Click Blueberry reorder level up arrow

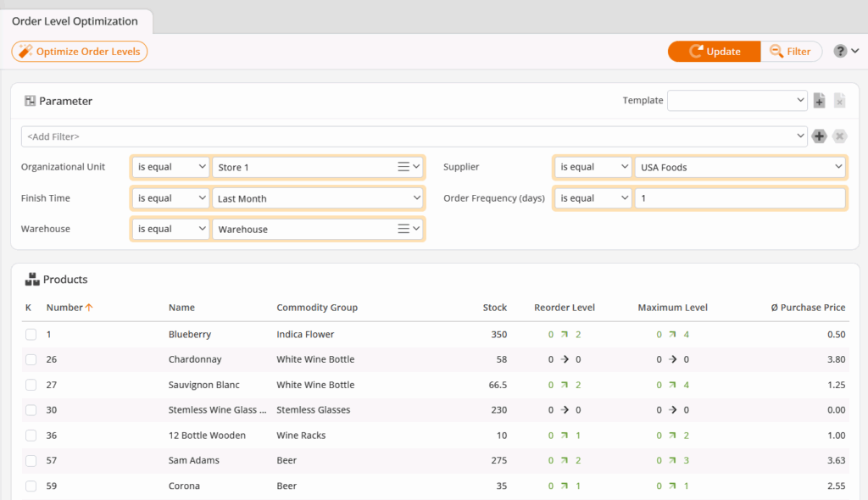pyautogui.click(x=564, y=335)
